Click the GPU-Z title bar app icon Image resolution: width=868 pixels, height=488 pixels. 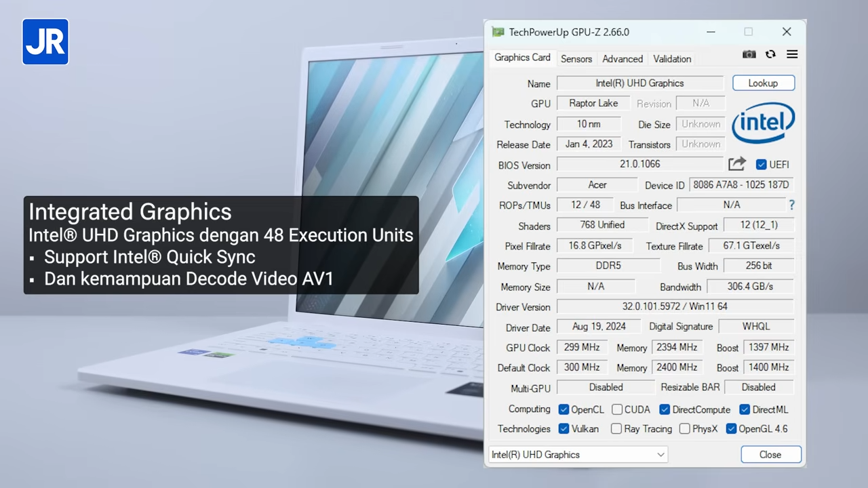(498, 32)
